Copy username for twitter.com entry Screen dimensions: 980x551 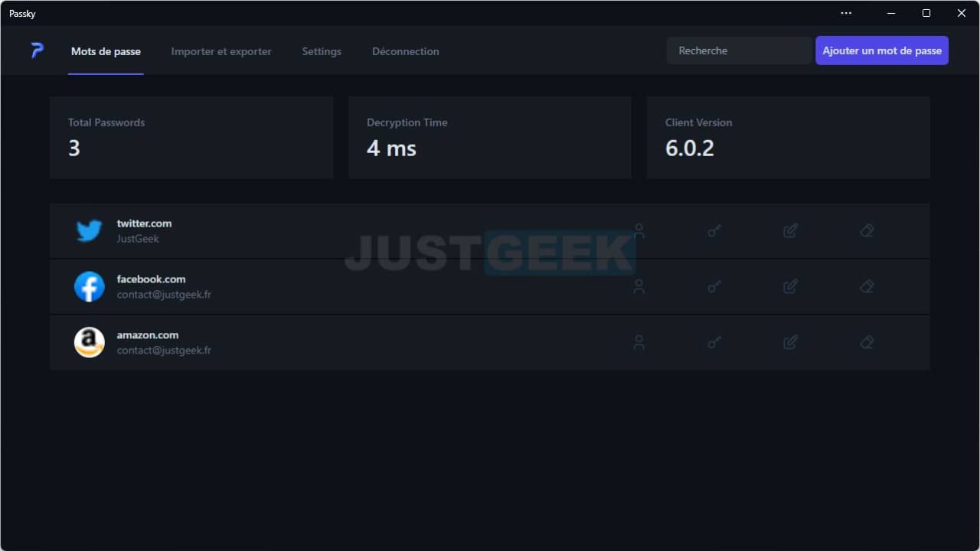coord(639,230)
